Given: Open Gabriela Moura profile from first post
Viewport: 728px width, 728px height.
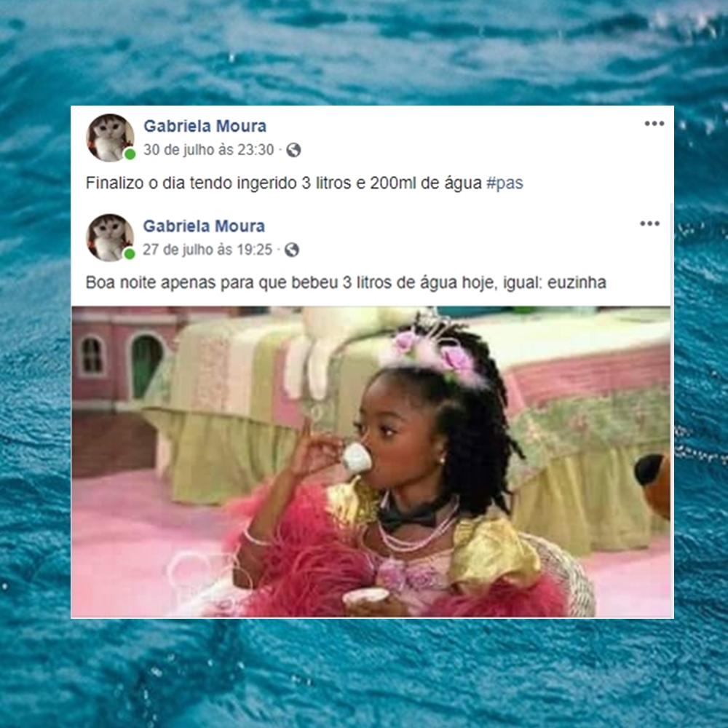Looking at the screenshot, I should click(205, 126).
